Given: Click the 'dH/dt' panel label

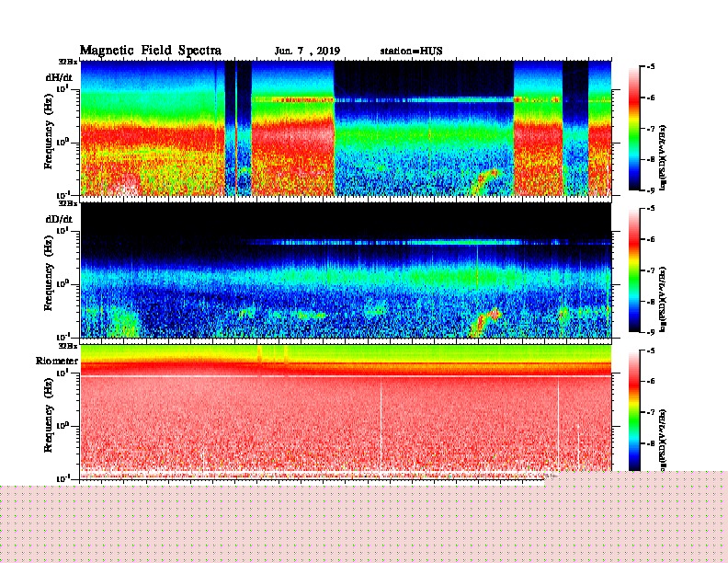Looking at the screenshot, I should point(59,77).
